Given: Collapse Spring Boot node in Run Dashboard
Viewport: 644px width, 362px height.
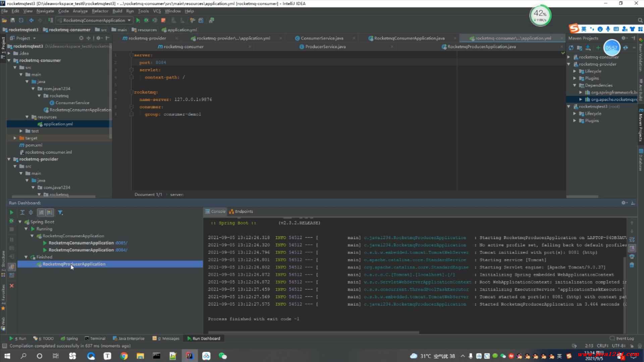Looking at the screenshot, I should [20, 222].
